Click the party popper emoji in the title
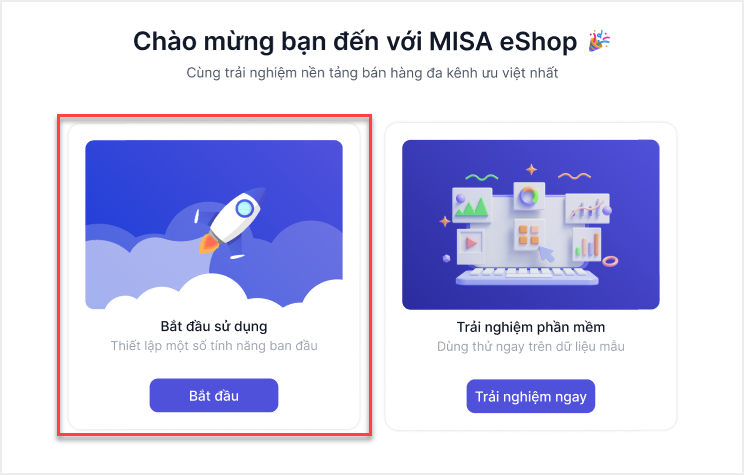The width and height of the screenshot is (744, 475). 599,41
